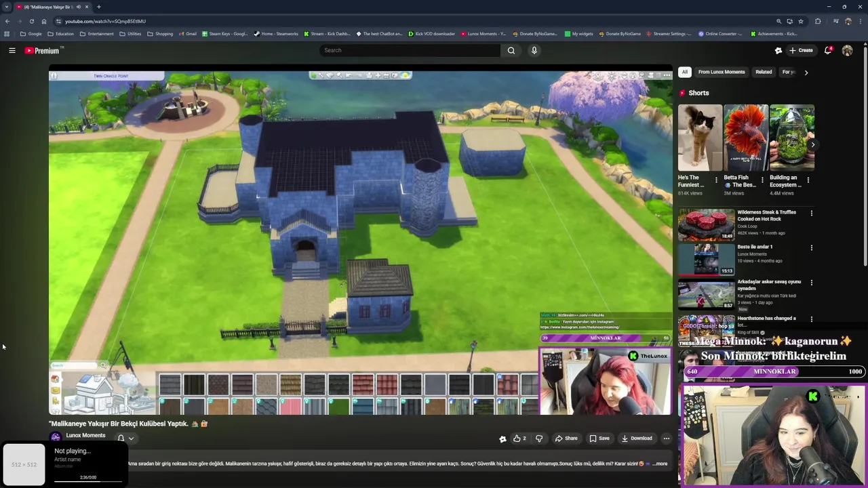Open options for Wilderness Steak video
This screenshot has height=488, width=868.
click(811, 213)
